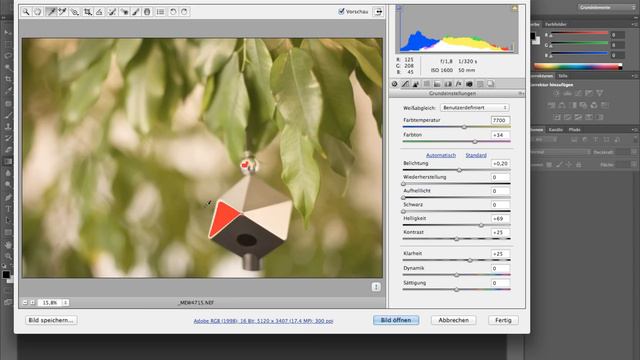This screenshot has width=640, height=360.
Task: Click the zoom in plus button
Action: (32, 302)
